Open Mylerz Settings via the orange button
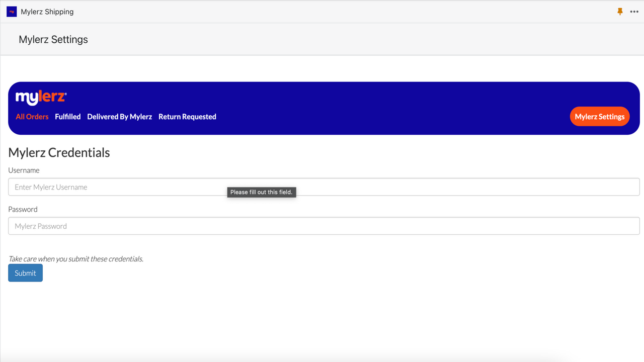This screenshot has width=644, height=362. coord(599,116)
